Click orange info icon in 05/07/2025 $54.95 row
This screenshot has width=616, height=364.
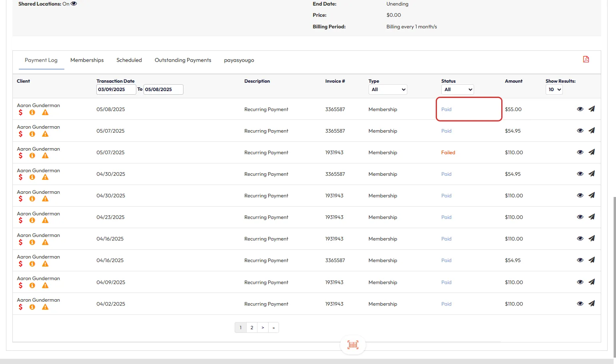[x=32, y=134]
